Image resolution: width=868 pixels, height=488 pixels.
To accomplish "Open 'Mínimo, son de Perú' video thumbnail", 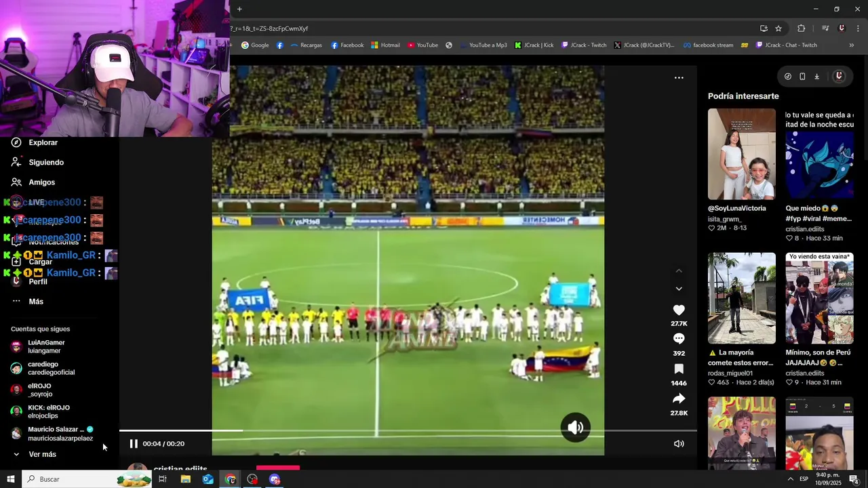I will coord(819,298).
